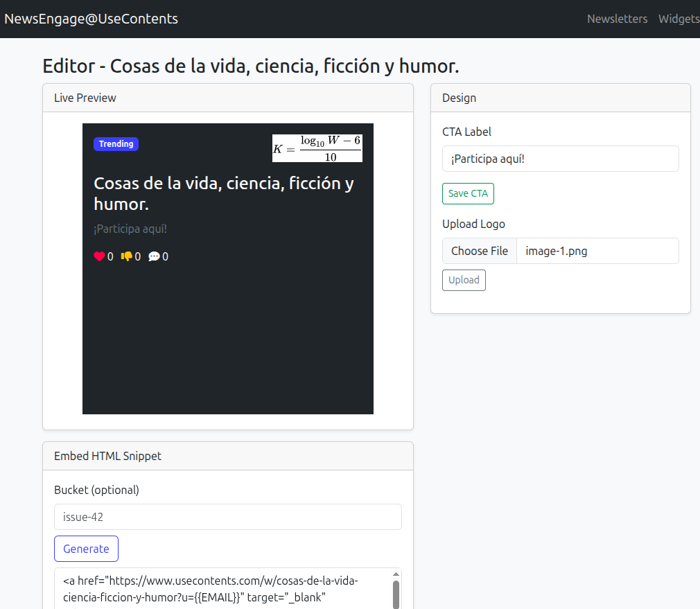Open the Newsletters nav item
700x609 pixels.
617,19
